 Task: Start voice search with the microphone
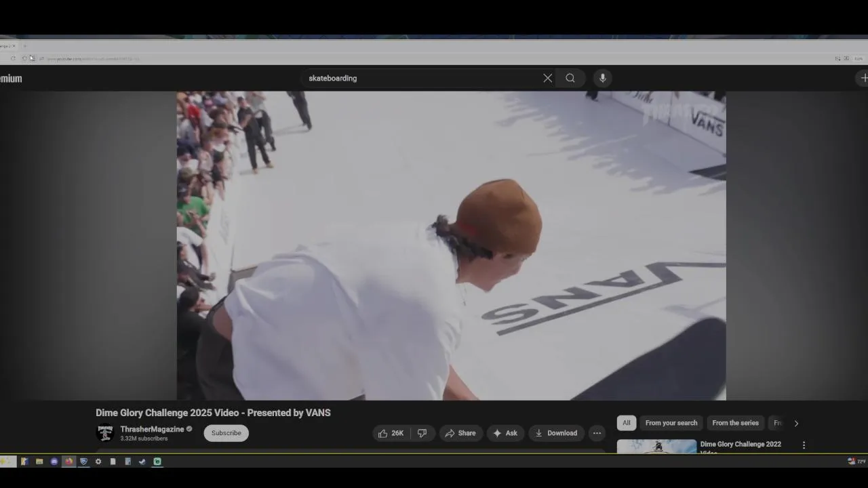(x=602, y=78)
